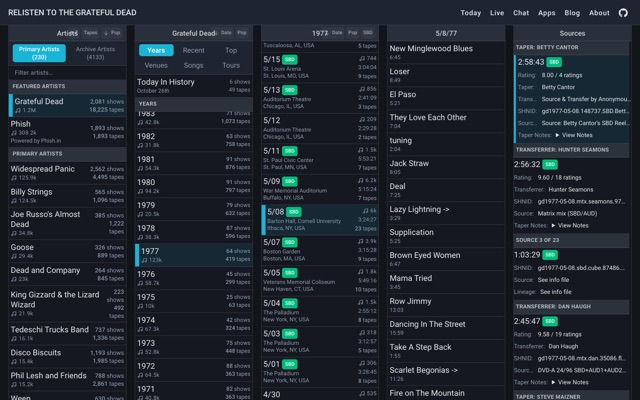Image resolution: width=640 pixels, height=400 pixels.
Task: Open 5/13 Auditorium Theatre show
Action: click(x=320, y=98)
